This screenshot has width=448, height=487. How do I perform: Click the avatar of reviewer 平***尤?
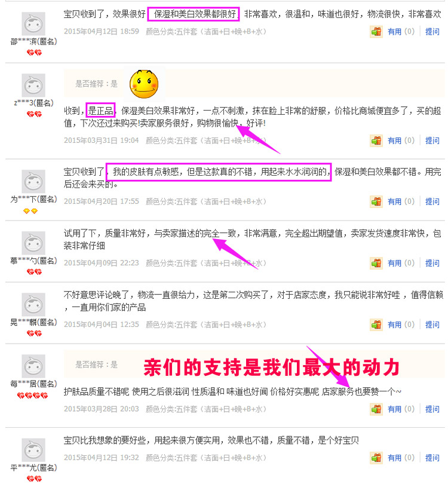(x=33, y=450)
